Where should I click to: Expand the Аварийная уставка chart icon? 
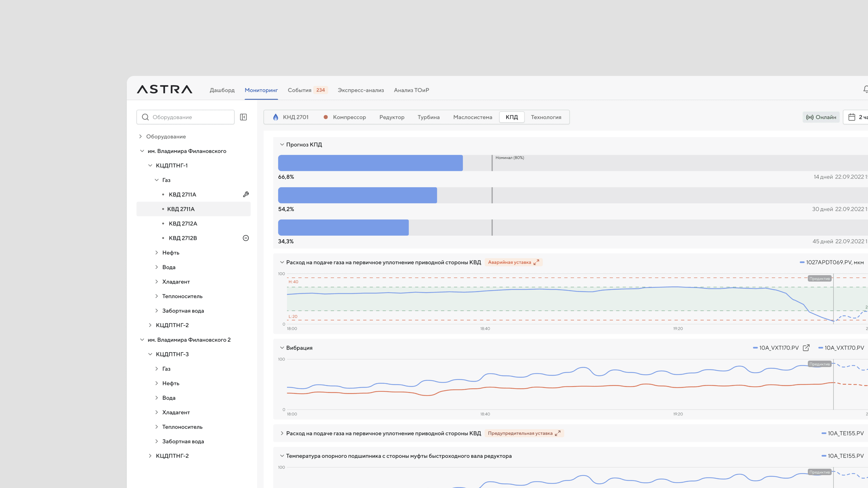pos(536,262)
